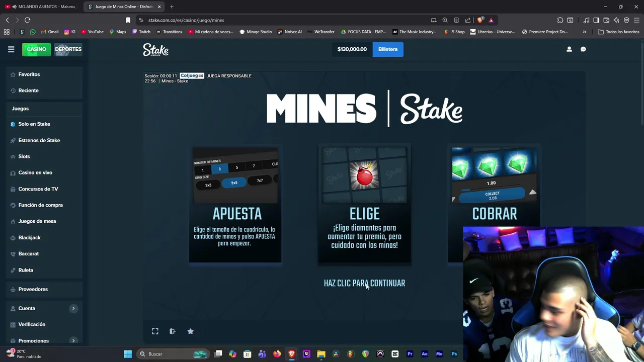Image resolution: width=644 pixels, height=362 pixels.
Task: Click the taskbar Buscar search box
Action: pyautogui.click(x=174, y=354)
